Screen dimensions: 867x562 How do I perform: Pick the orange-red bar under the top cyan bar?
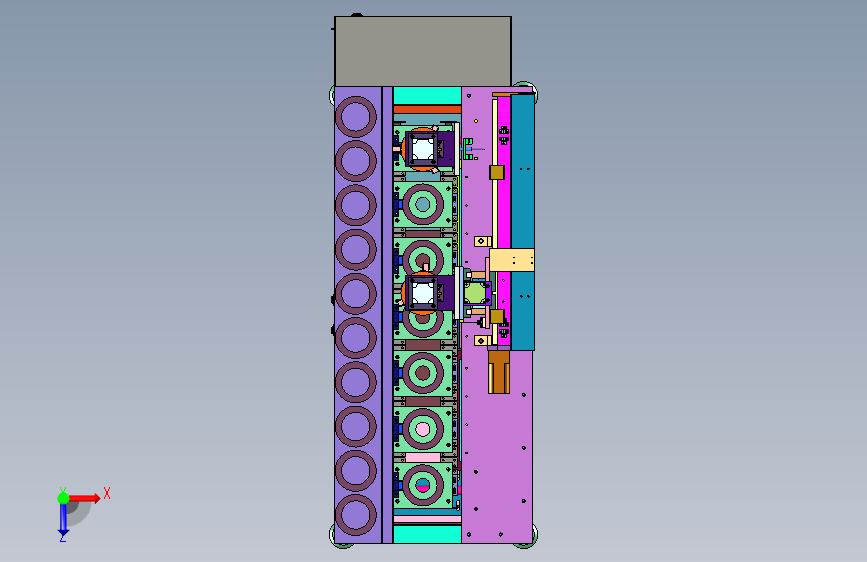(427, 110)
